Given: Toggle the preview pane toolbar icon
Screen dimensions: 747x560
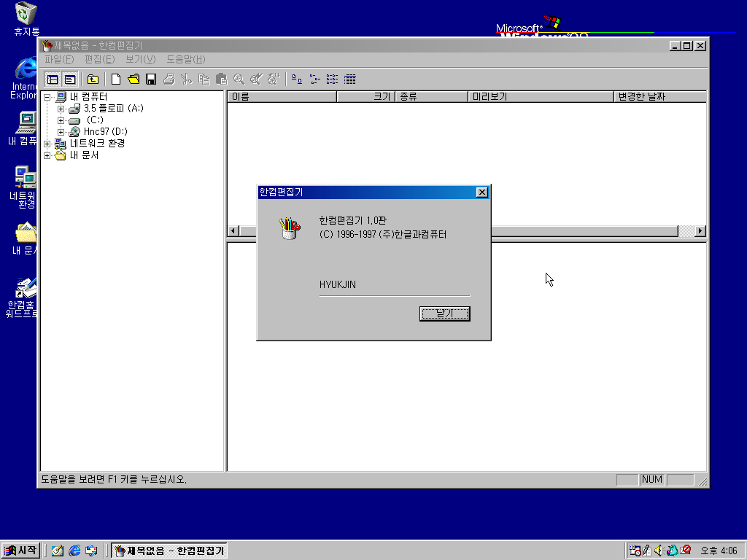Looking at the screenshot, I should point(70,79).
